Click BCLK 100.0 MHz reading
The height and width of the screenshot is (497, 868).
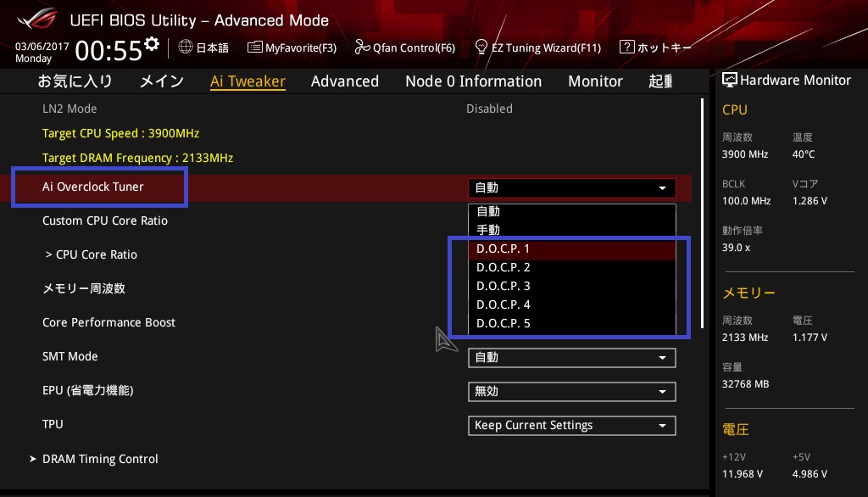pyautogui.click(x=746, y=200)
